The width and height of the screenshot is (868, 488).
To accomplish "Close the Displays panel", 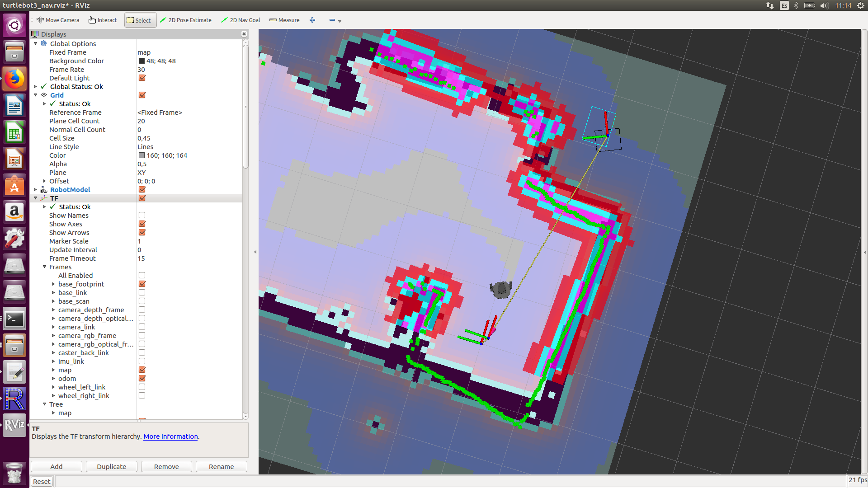I will [244, 34].
